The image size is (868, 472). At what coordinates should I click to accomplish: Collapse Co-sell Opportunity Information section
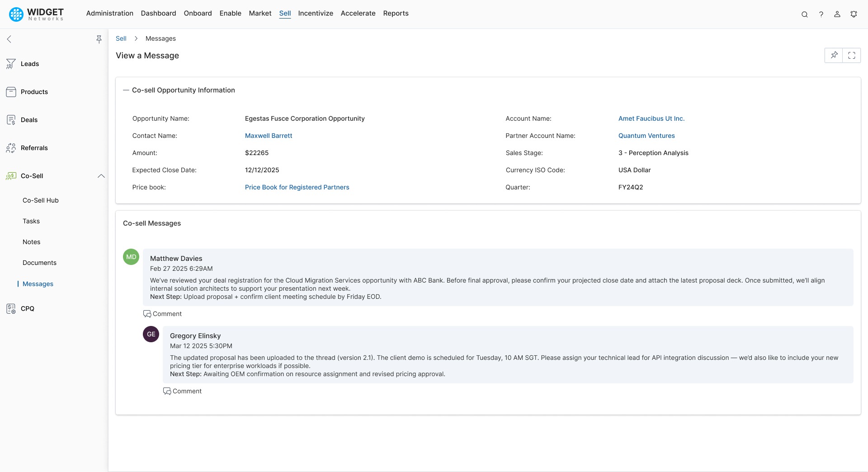(x=126, y=90)
